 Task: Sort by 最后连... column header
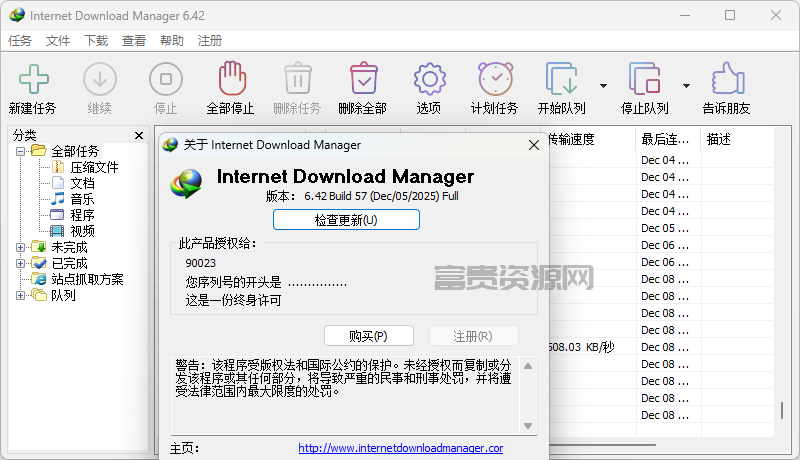668,139
